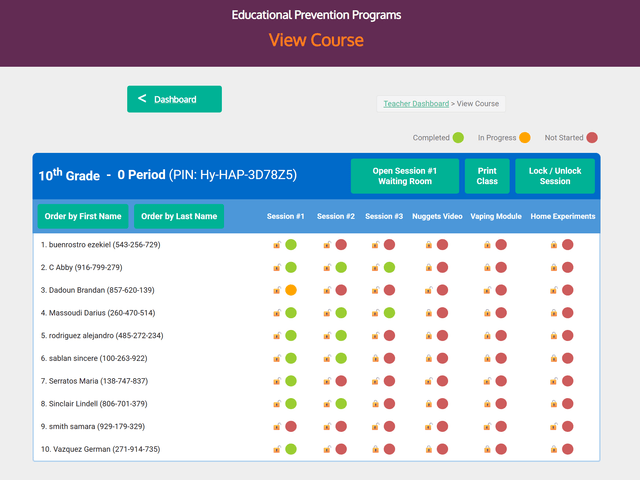Screen dimensions: 640x480
Task: Click rodriguez alejandro's Home Experiments lock icon
Action: [554, 336]
